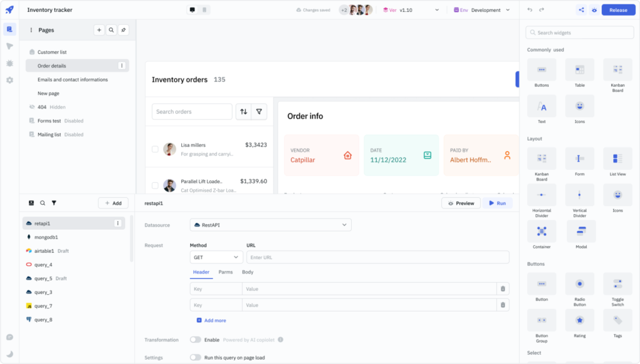This screenshot has width=640, height=364.
Task: Pin the Pages panel using the pin icon
Action: (123, 29)
